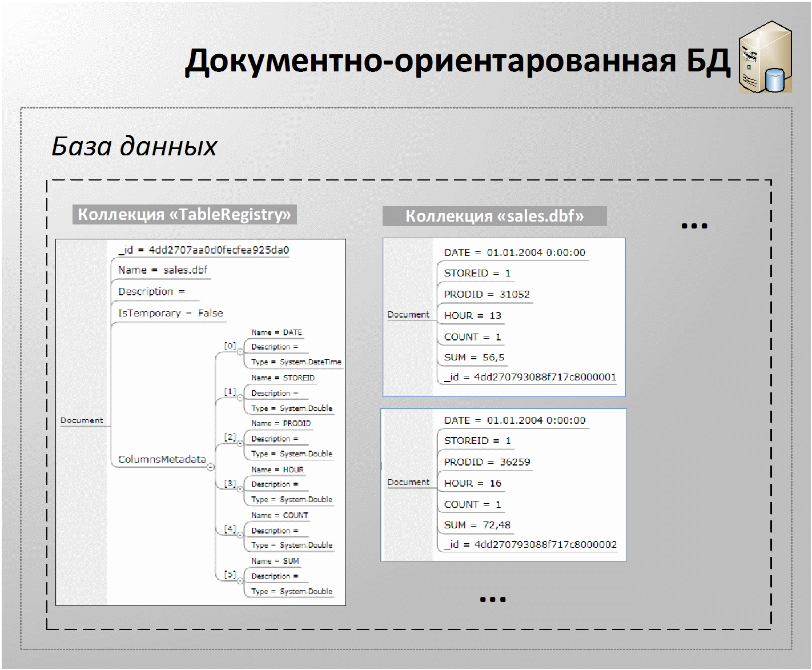Select the 'SUM = 72,48' field

point(477,525)
